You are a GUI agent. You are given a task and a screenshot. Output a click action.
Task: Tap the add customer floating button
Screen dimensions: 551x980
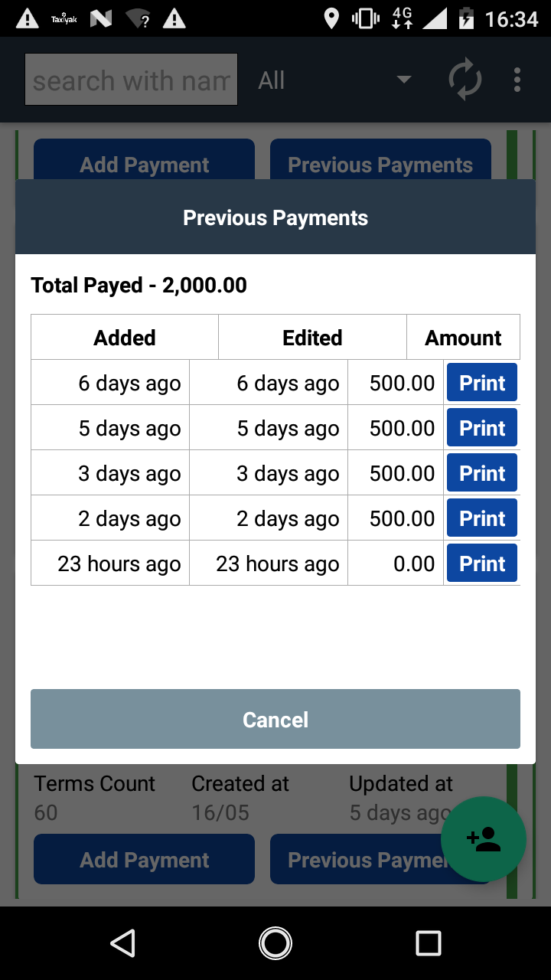[x=484, y=839]
